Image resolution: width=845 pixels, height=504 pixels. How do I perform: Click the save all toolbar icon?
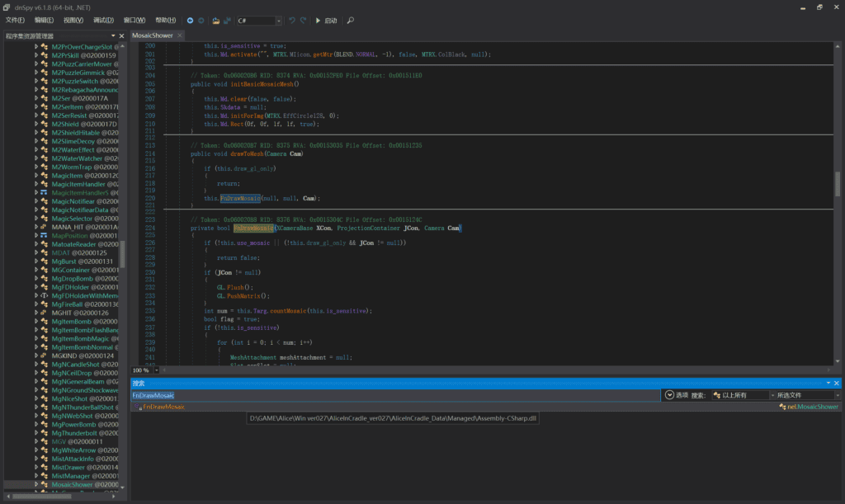(x=227, y=21)
